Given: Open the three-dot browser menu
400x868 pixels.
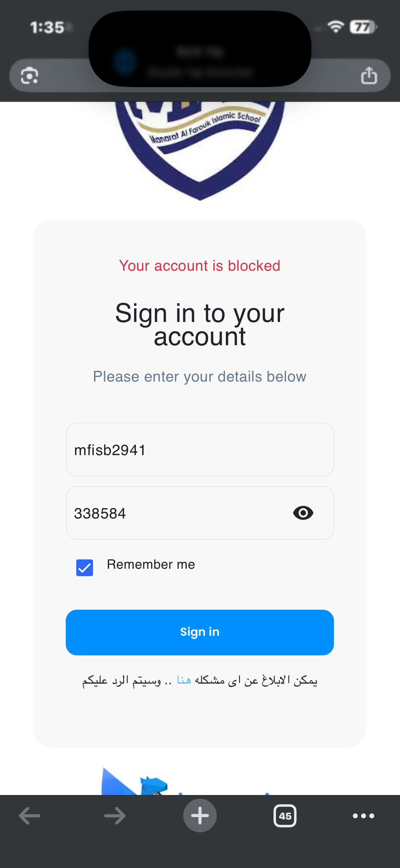Looking at the screenshot, I should (x=363, y=816).
